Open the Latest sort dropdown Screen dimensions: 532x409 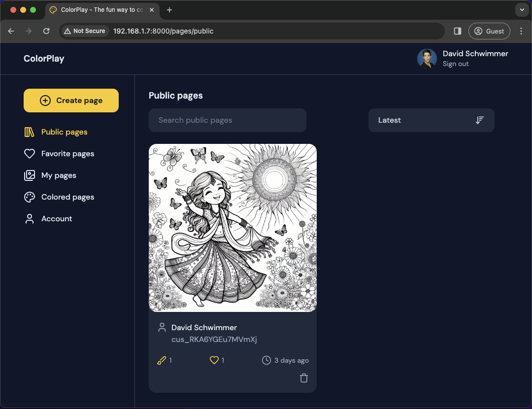pyautogui.click(x=431, y=120)
